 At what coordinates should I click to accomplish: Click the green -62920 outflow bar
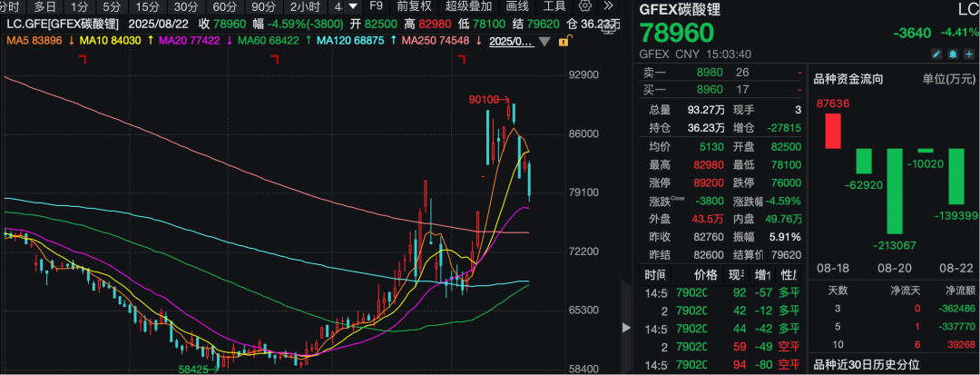[864, 161]
